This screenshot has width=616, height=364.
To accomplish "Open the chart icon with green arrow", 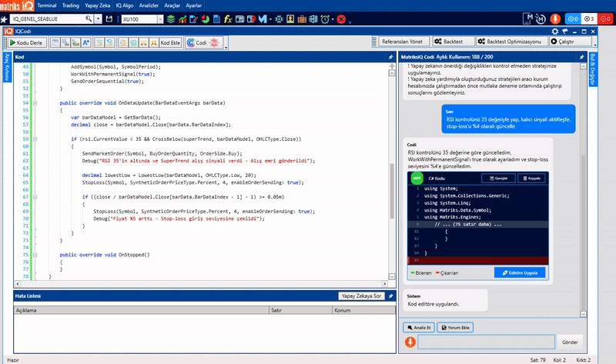I will click(182, 18).
